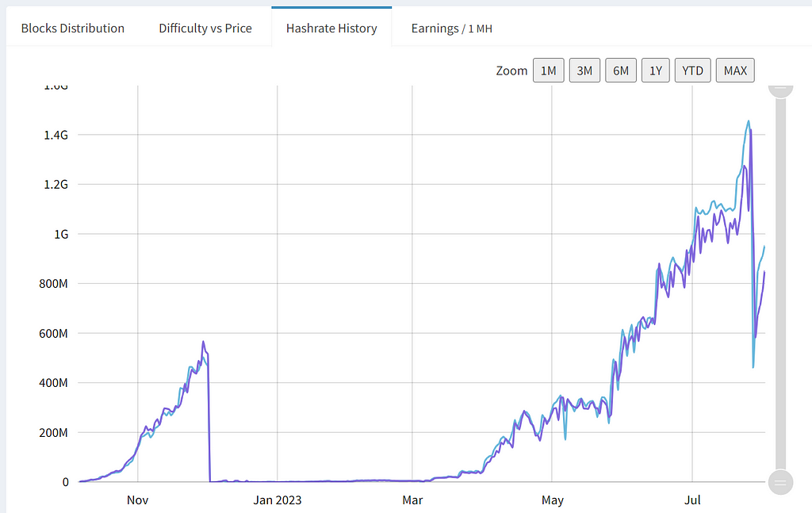Click the purple line's peak near 1.4G
Image resolution: width=812 pixels, height=513 pixels.
(x=750, y=130)
